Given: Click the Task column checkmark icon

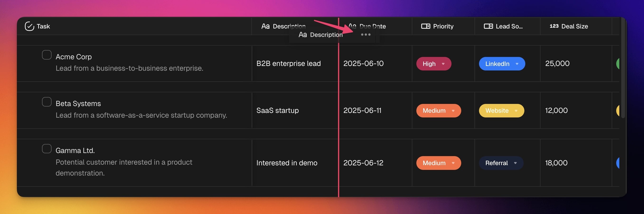Looking at the screenshot, I should click(x=29, y=26).
